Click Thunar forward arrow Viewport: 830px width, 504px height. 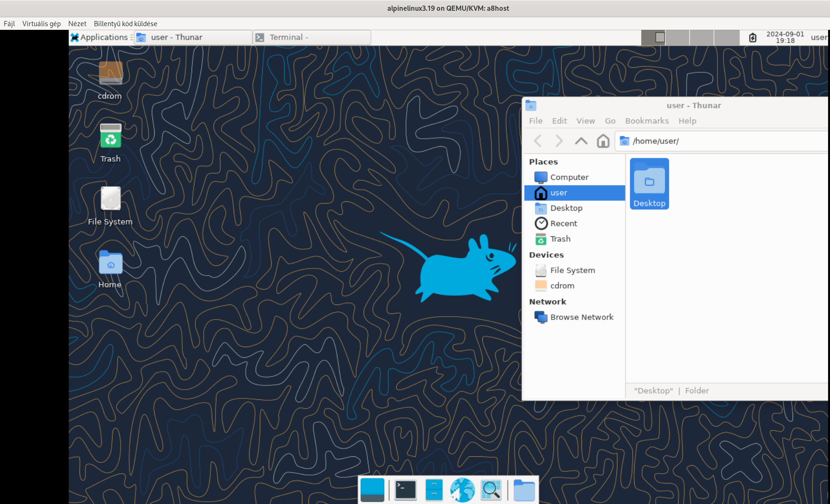(x=558, y=141)
